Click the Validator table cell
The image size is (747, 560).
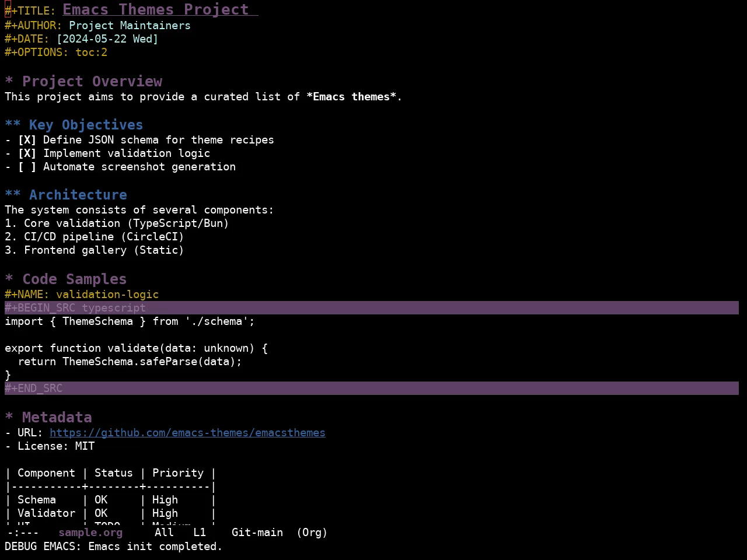click(46, 513)
